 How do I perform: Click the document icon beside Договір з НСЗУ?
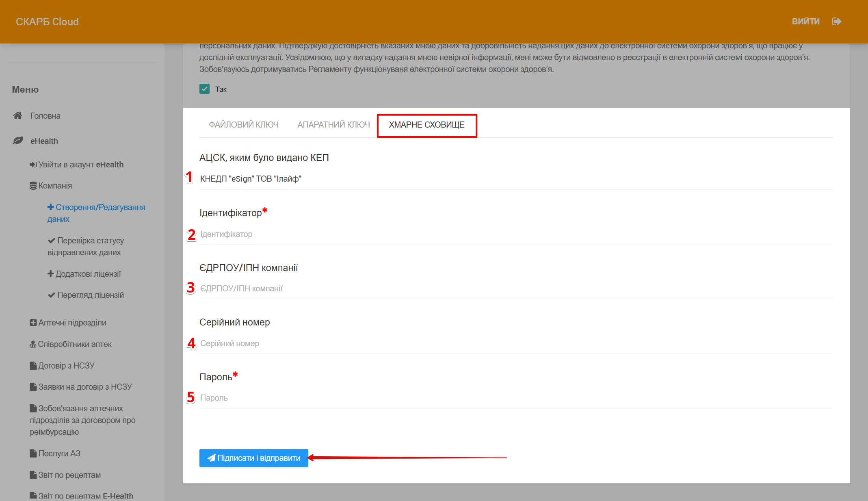(x=33, y=366)
